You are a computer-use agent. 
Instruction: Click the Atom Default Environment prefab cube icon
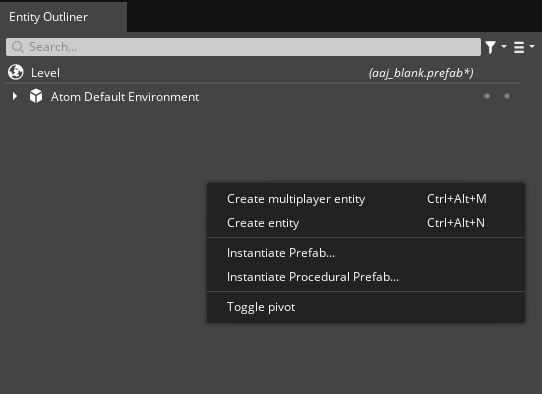36,96
